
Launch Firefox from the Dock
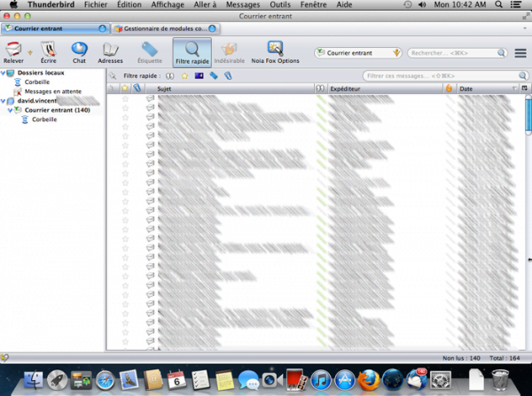(x=368, y=380)
